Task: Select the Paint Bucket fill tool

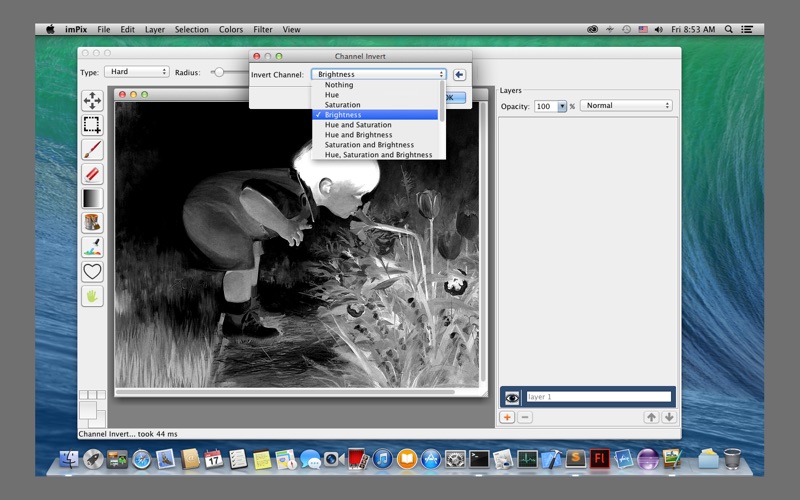Action: (x=92, y=223)
